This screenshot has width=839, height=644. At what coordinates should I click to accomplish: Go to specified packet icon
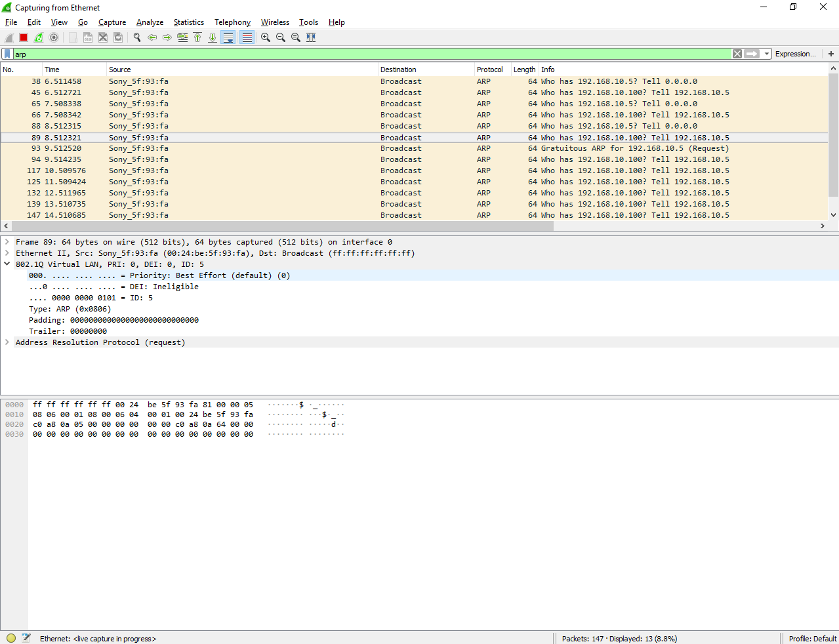pos(182,37)
